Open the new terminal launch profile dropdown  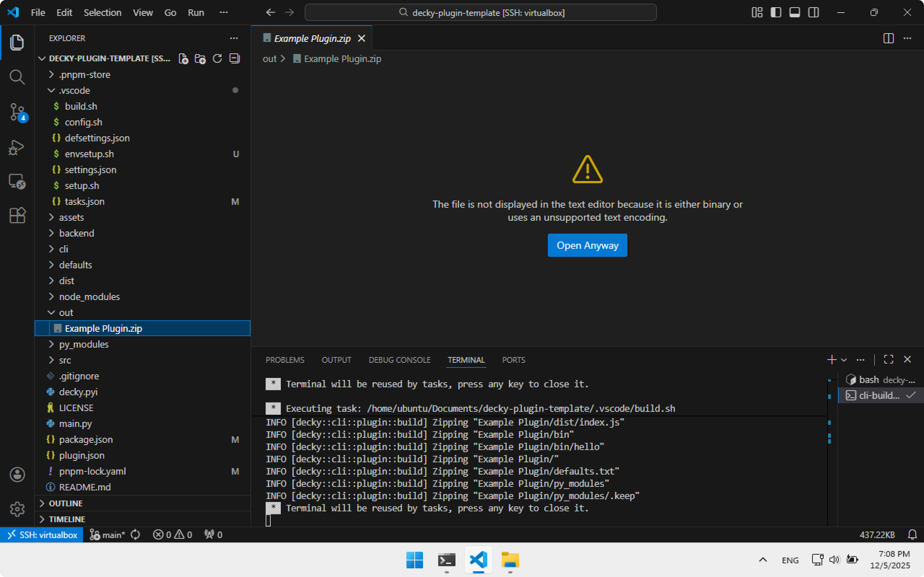844,360
